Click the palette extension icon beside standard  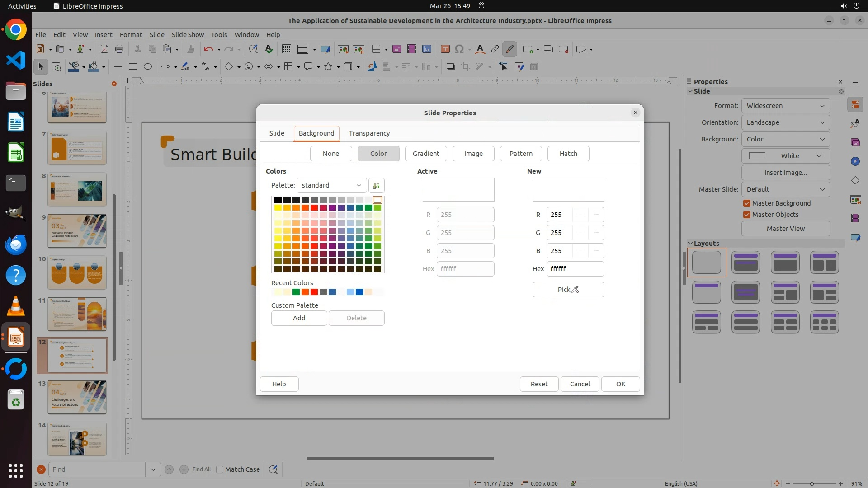(376, 185)
